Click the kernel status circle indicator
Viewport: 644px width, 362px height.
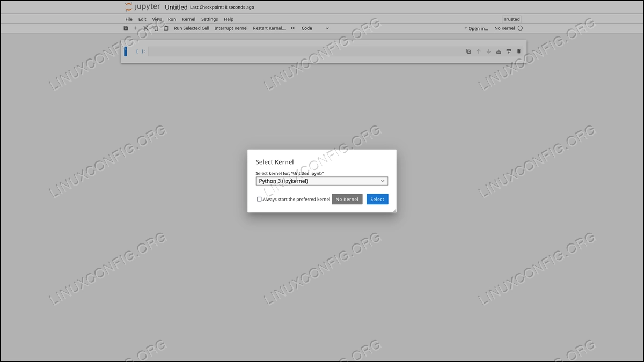pos(520,28)
